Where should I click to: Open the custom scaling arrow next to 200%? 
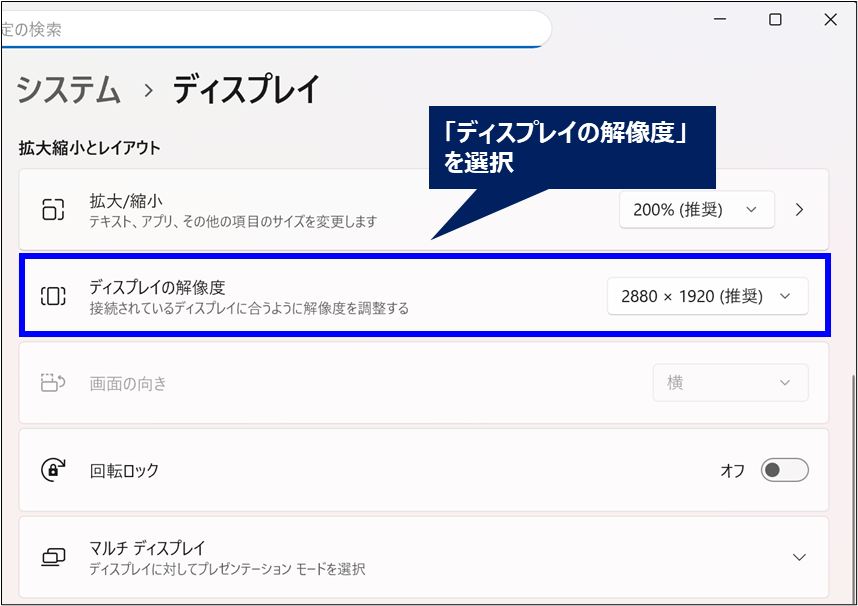pos(799,209)
